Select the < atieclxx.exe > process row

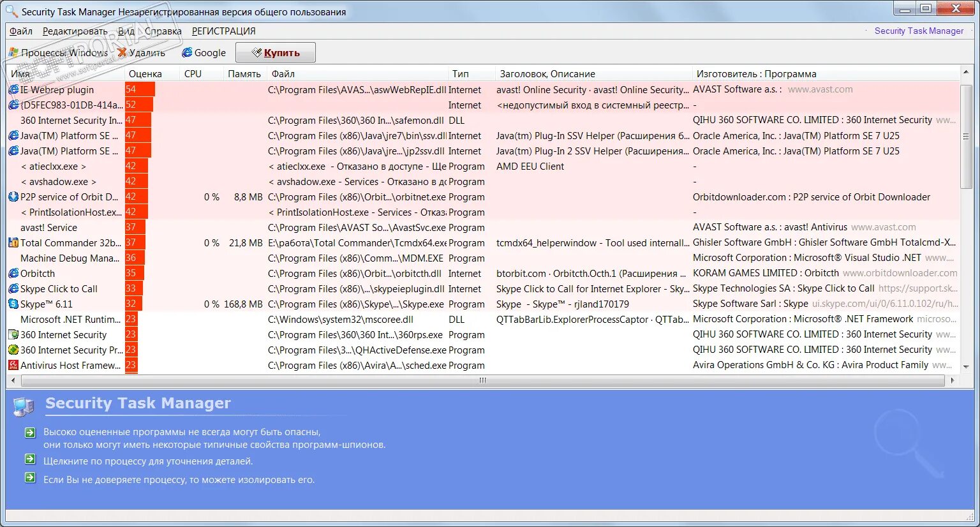point(484,167)
